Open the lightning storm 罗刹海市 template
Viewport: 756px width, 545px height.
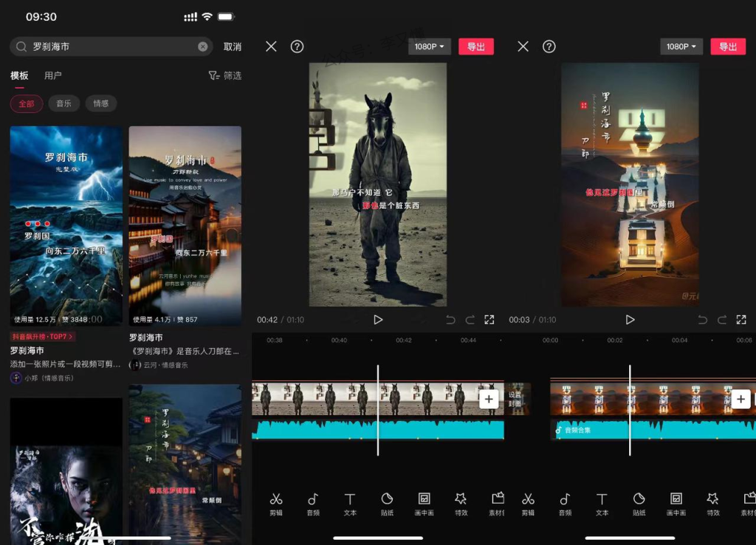point(66,225)
